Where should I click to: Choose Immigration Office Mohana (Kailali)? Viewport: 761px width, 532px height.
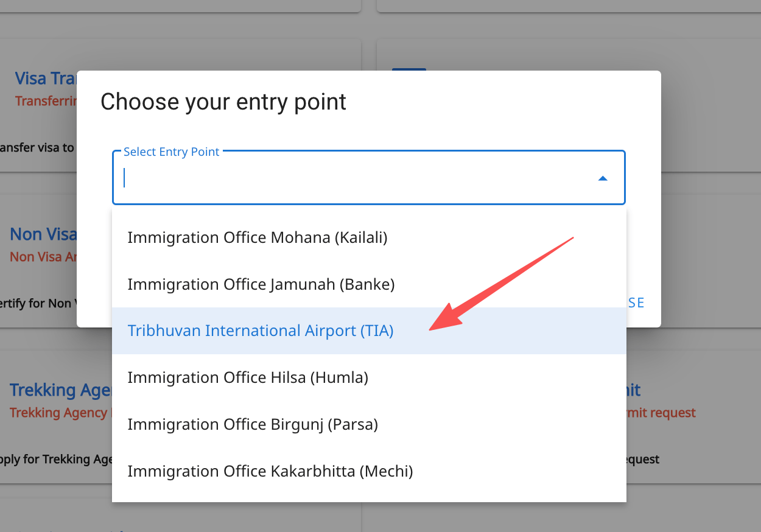pyautogui.click(x=258, y=237)
